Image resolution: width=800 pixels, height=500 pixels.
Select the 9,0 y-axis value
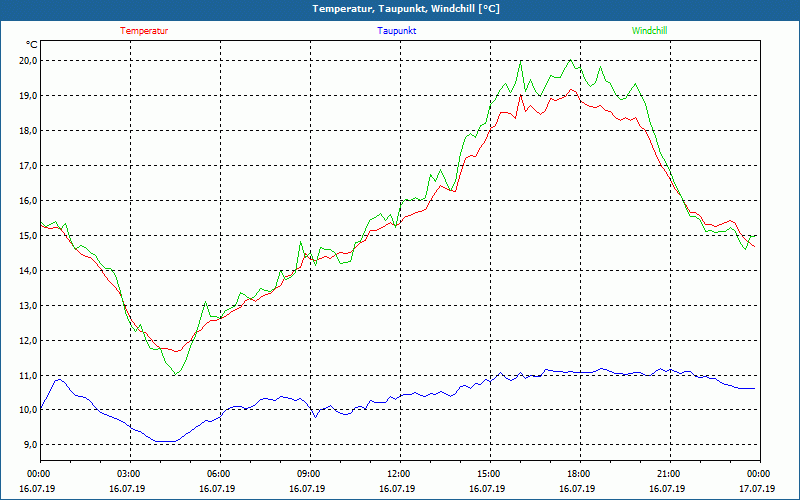coord(30,445)
